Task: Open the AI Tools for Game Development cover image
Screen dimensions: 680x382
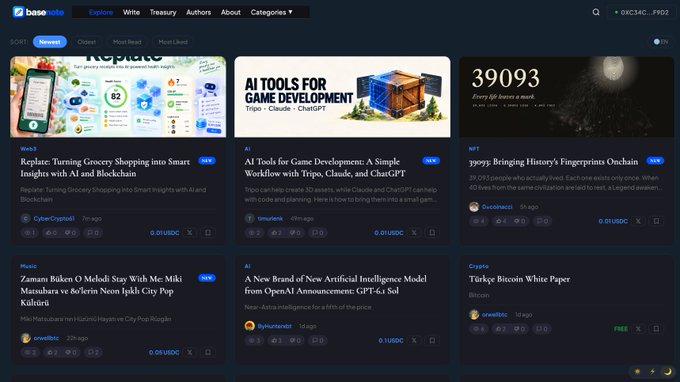Action: [x=342, y=97]
